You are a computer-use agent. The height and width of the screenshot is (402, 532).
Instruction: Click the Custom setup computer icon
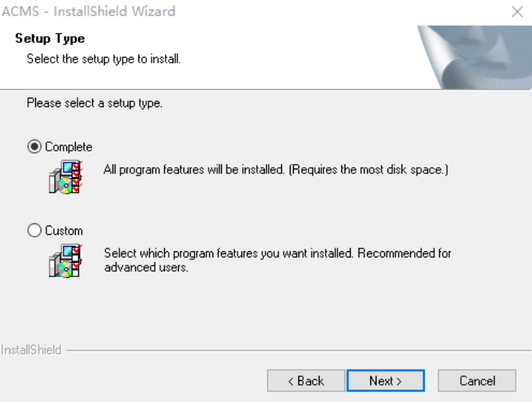pyautogui.click(x=66, y=261)
